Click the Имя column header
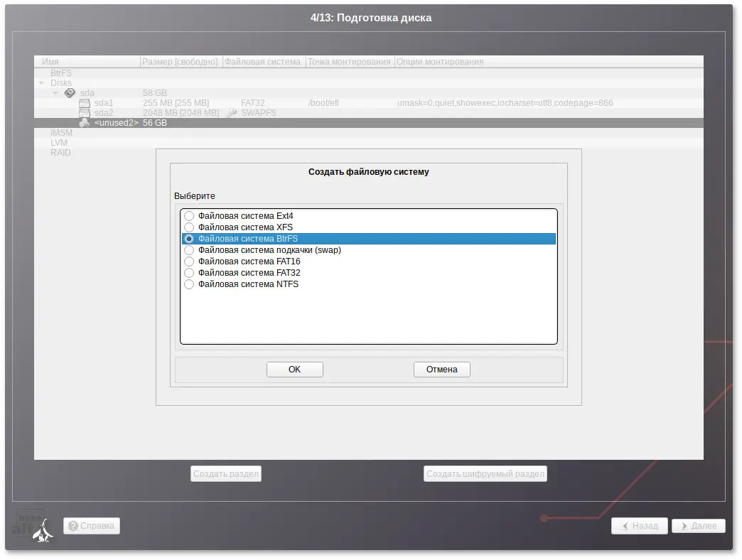The width and height of the screenshot is (742, 560). pos(87,62)
